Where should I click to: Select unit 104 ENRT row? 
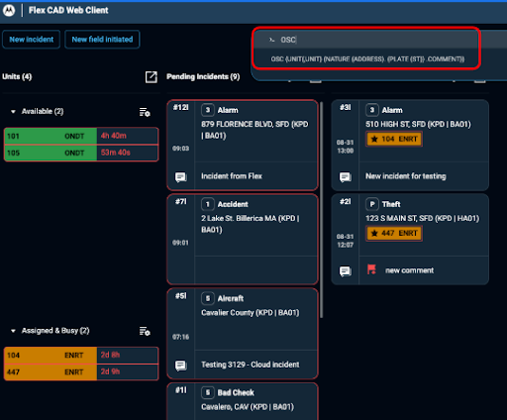click(81, 356)
